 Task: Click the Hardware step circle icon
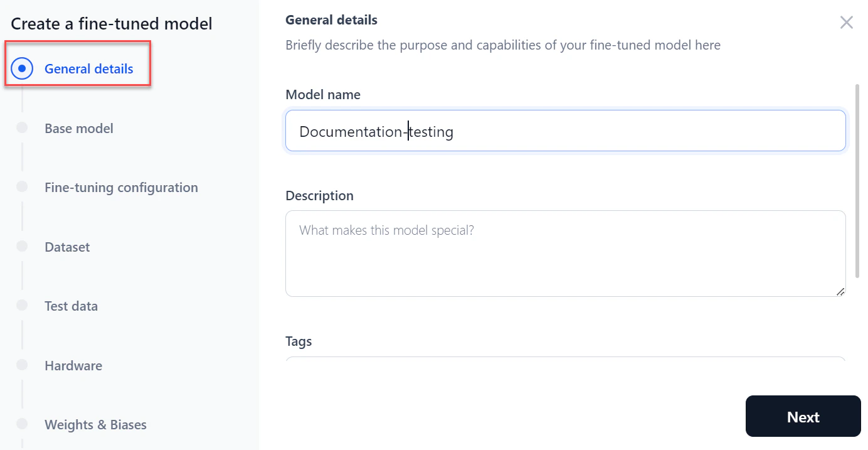coord(23,365)
